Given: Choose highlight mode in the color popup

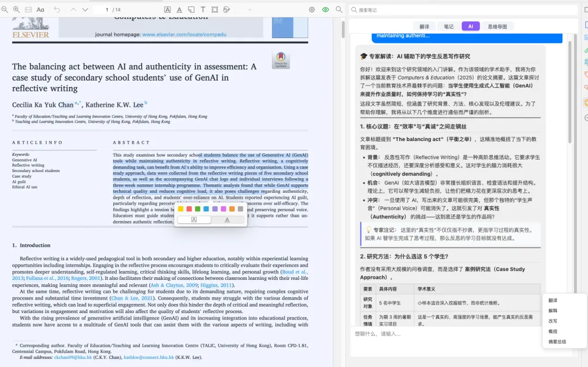Looking at the screenshot, I should tap(194, 219).
